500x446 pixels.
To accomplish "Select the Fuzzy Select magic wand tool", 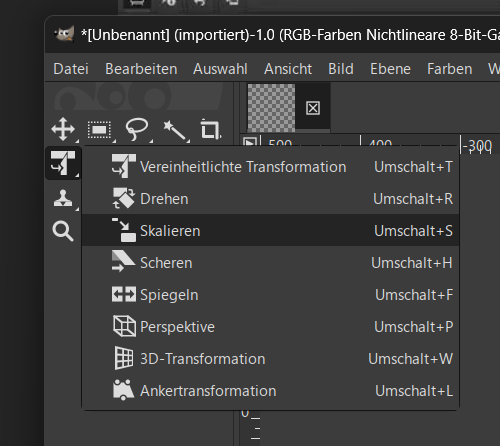I will (x=175, y=130).
